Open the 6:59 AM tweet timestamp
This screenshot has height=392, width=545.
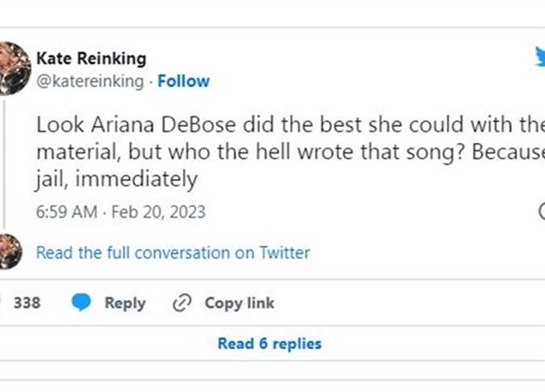66,213
